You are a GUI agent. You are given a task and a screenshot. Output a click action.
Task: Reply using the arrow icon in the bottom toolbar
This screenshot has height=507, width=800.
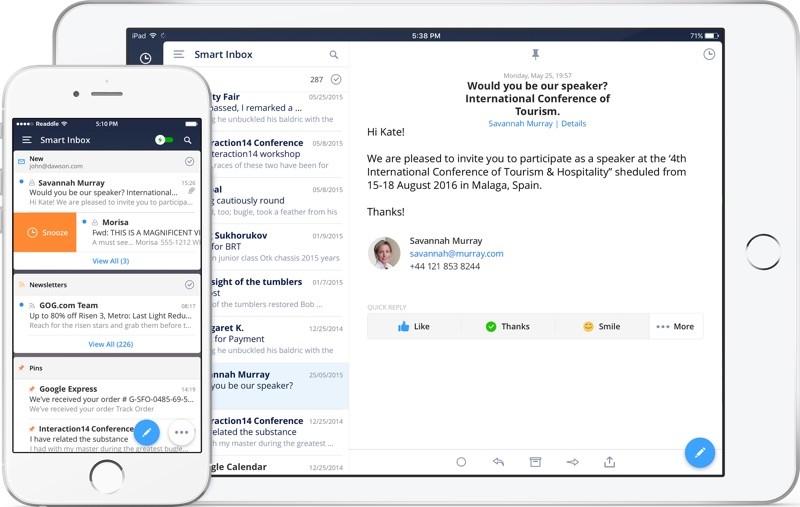(x=498, y=462)
